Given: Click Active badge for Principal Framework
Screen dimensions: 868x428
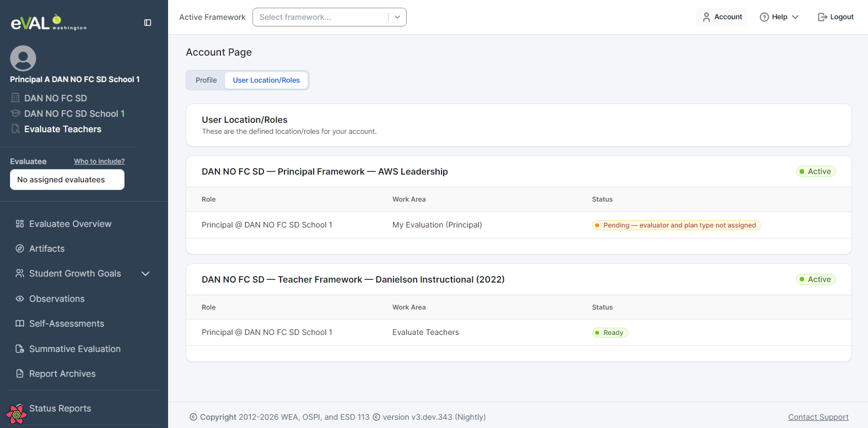Looking at the screenshot, I should click(x=816, y=171).
